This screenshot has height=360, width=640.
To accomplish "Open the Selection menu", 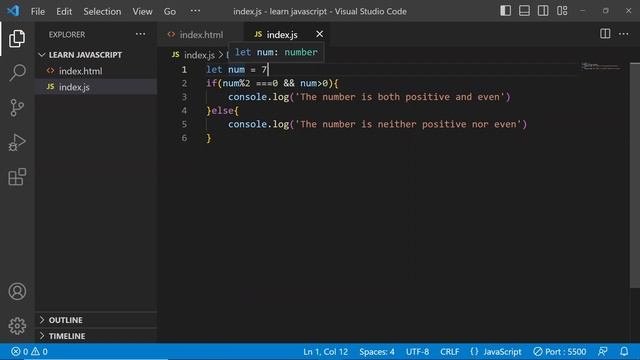I will pyautogui.click(x=102, y=11).
